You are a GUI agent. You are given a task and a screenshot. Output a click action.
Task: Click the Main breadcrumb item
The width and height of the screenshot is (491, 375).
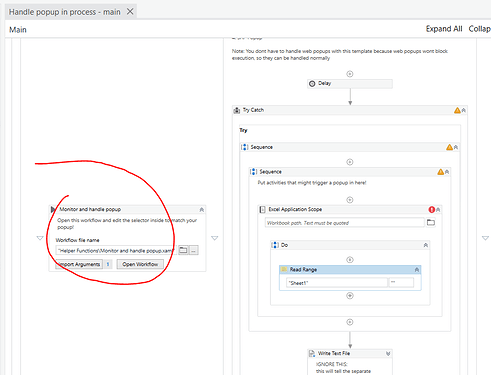18,30
